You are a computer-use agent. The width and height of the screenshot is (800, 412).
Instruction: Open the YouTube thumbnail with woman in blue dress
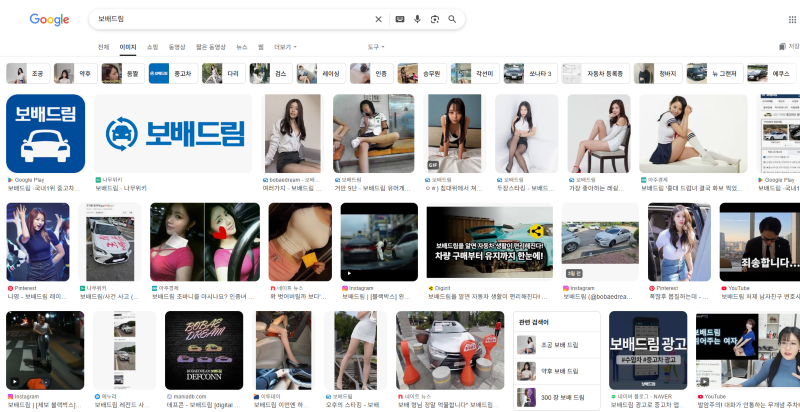(748, 350)
